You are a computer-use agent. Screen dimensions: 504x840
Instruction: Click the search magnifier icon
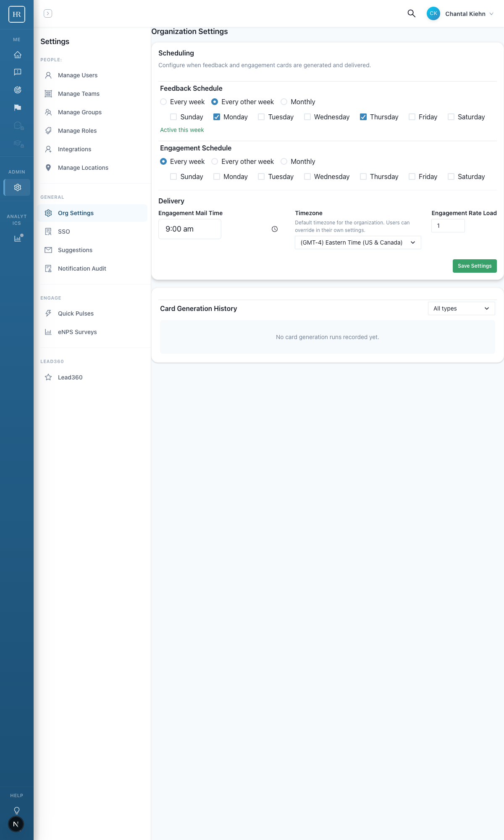coord(411,13)
